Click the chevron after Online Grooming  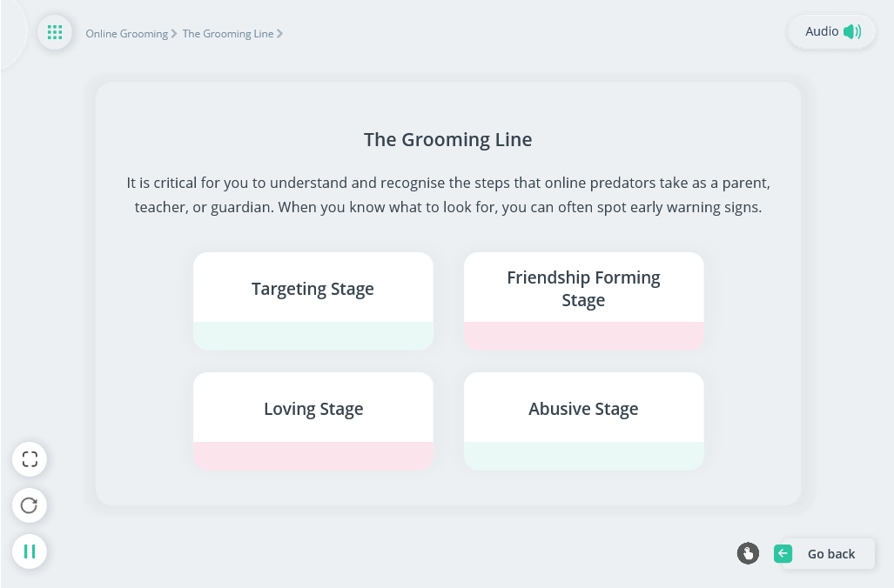pos(174,34)
